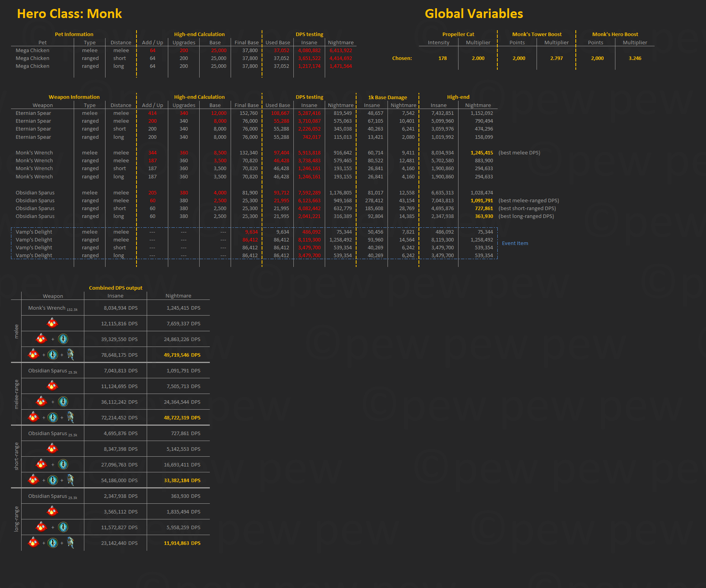Click Propeller Cat icon in 54,186,000 DPS row
The image size is (706, 588).
click(x=70, y=480)
